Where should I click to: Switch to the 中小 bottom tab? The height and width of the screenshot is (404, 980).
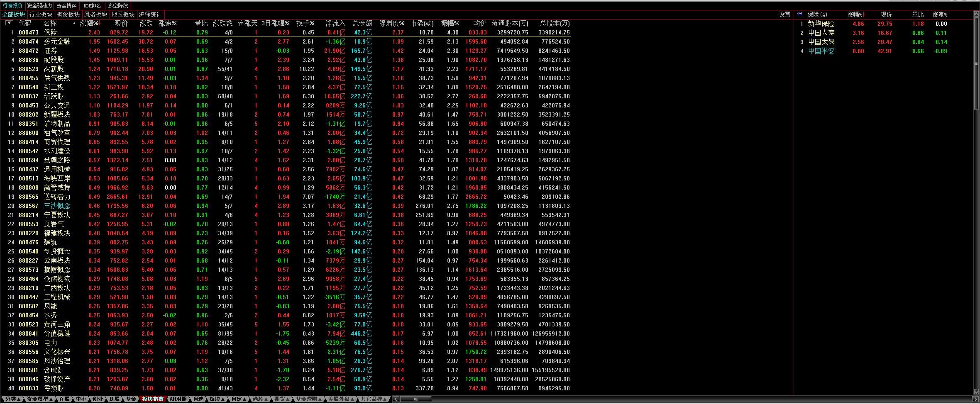81,399
